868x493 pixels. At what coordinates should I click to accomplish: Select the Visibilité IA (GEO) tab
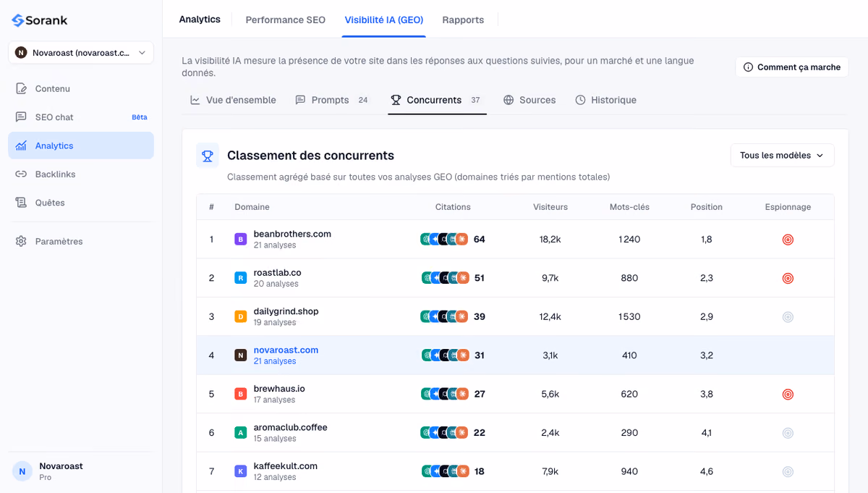click(384, 20)
